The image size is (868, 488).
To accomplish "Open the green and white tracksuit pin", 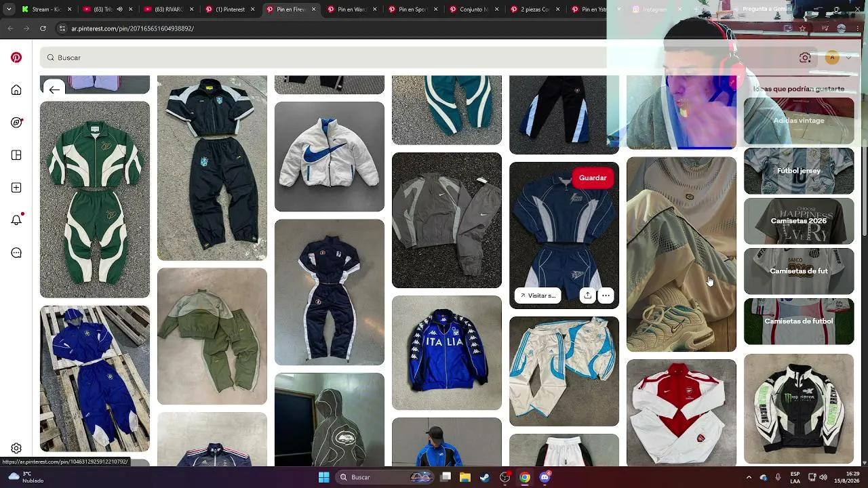I will [95, 200].
